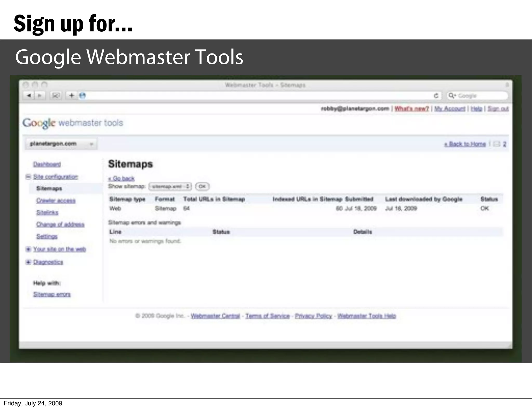
Task: Open the Webmaster Central footer link
Action: (x=215, y=316)
